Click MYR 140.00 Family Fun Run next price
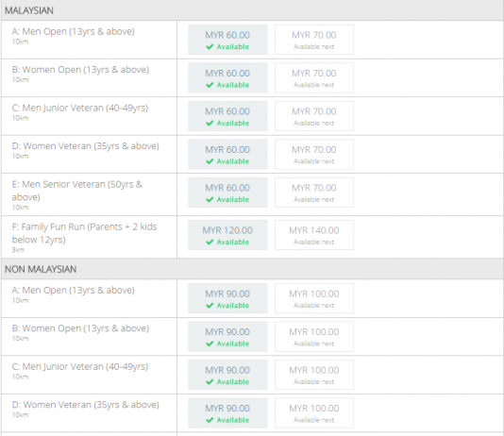This screenshot has width=504, height=436. point(314,235)
